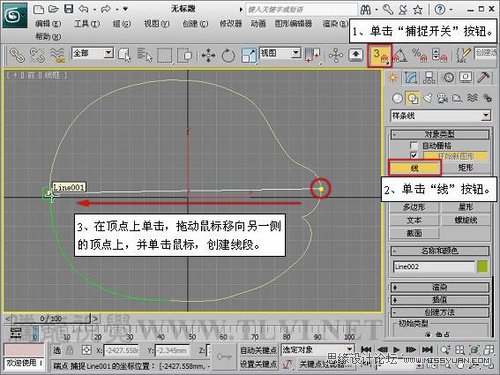The image size is (500, 375).
Task: Expand the 插值 rollout
Action: coord(440,299)
